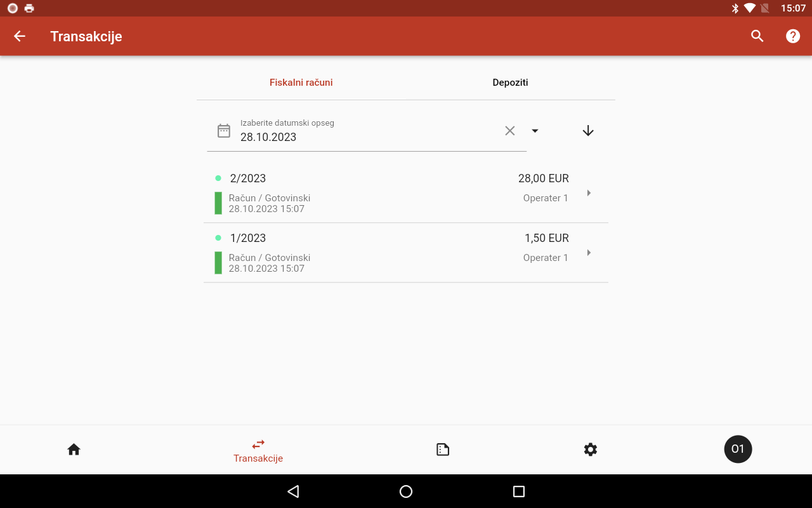Open the operator 01 badge

click(x=738, y=449)
